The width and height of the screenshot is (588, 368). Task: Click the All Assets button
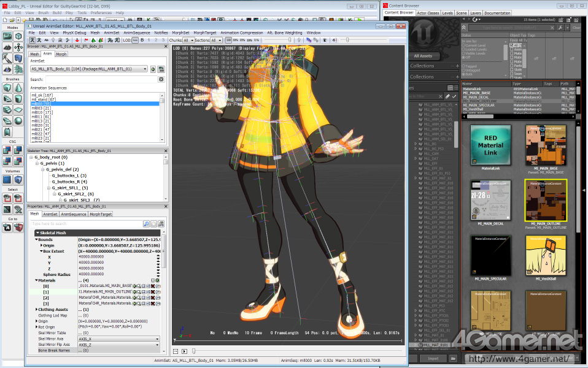[423, 56]
